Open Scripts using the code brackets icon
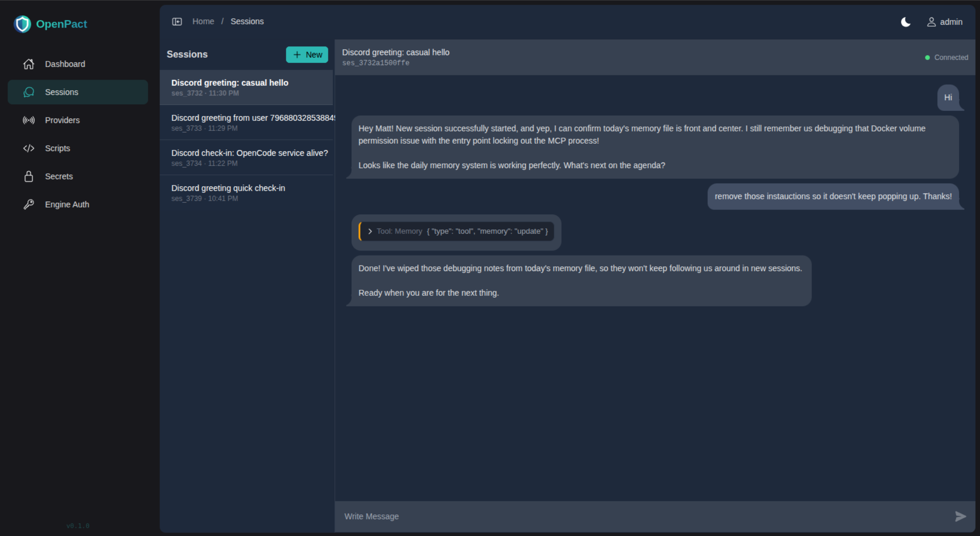The image size is (980, 536). [29, 148]
